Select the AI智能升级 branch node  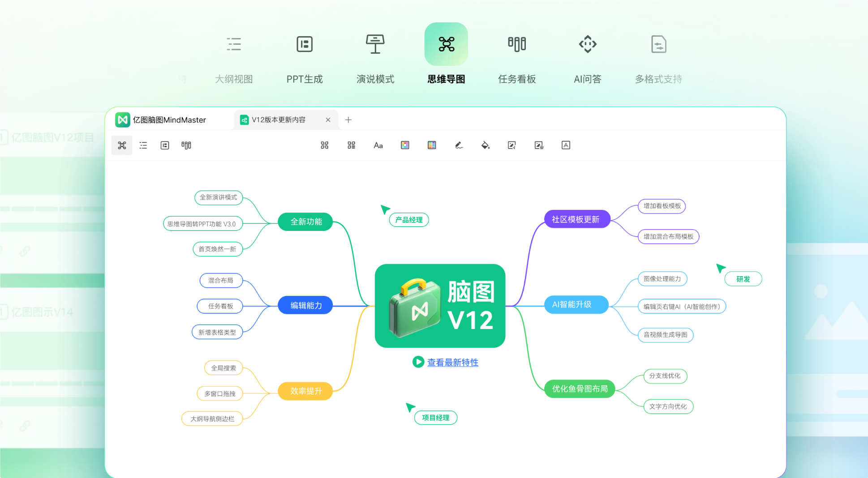[x=576, y=304]
